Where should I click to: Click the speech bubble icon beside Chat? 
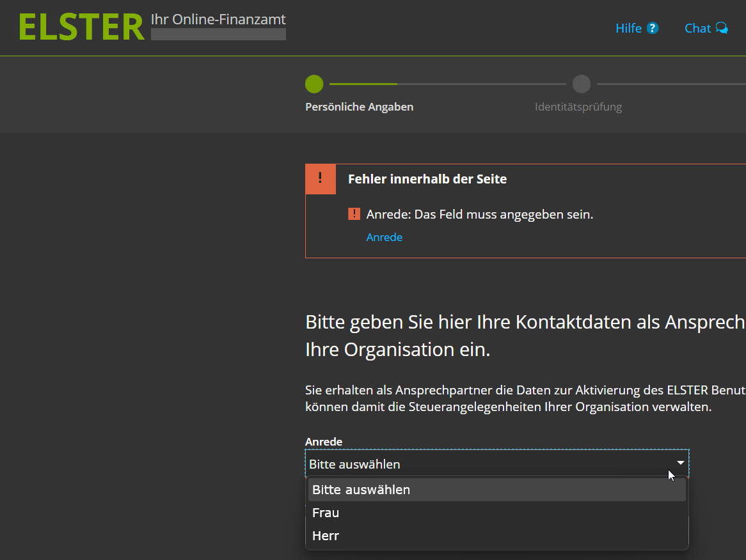tap(722, 28)
